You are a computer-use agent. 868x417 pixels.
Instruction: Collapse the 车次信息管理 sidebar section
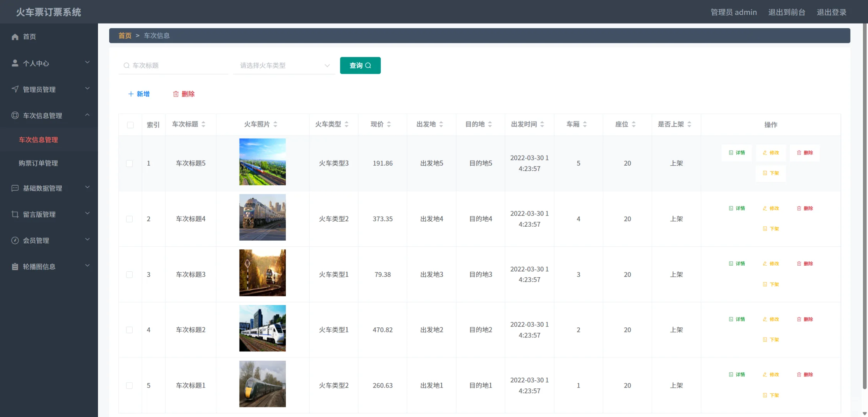tap(87, 115)
